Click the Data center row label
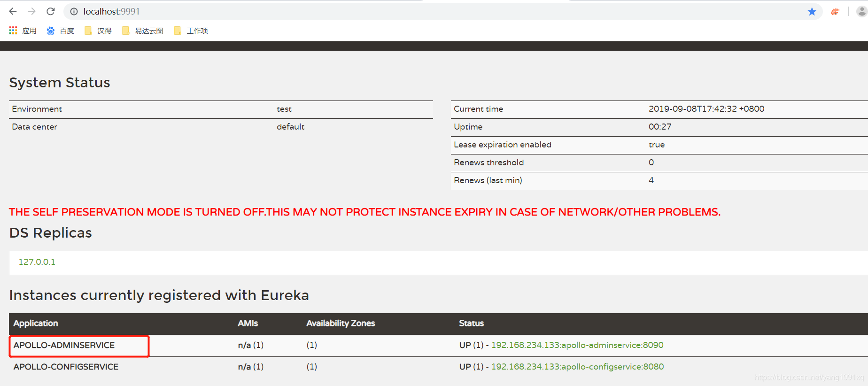This screenshot has width=868, height=386. (35, 127)
